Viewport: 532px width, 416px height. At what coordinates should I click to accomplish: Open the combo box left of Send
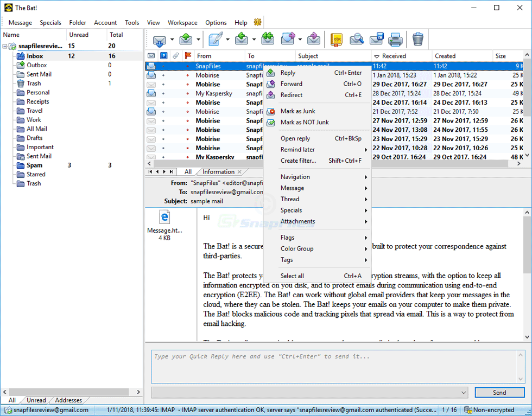(x=309, y=393)
